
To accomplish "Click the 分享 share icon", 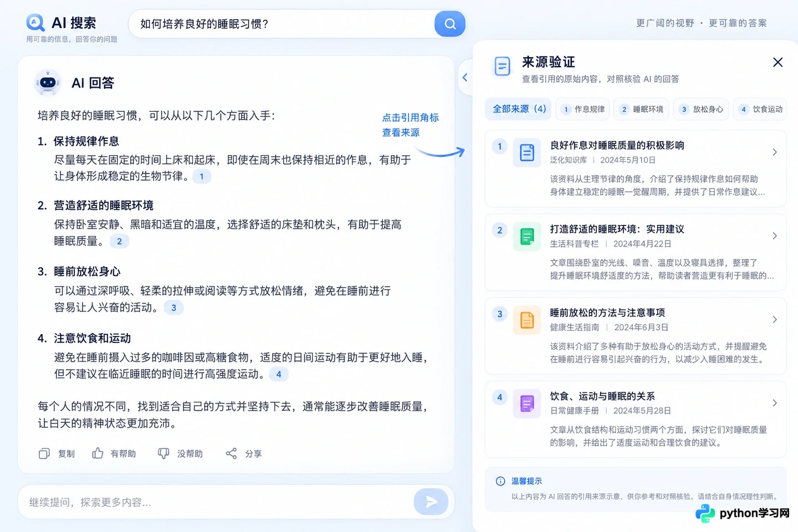I will pos(231,453).
